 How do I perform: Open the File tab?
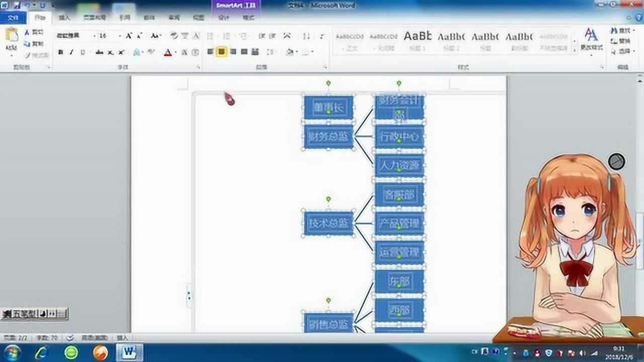coord(13,18)
